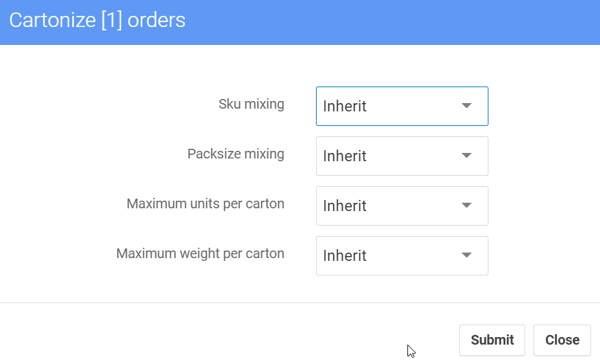600x364 pixels.
Task: Close the Cartonize orders dialog
Action: pyautogui.click(x=562, y=340)
